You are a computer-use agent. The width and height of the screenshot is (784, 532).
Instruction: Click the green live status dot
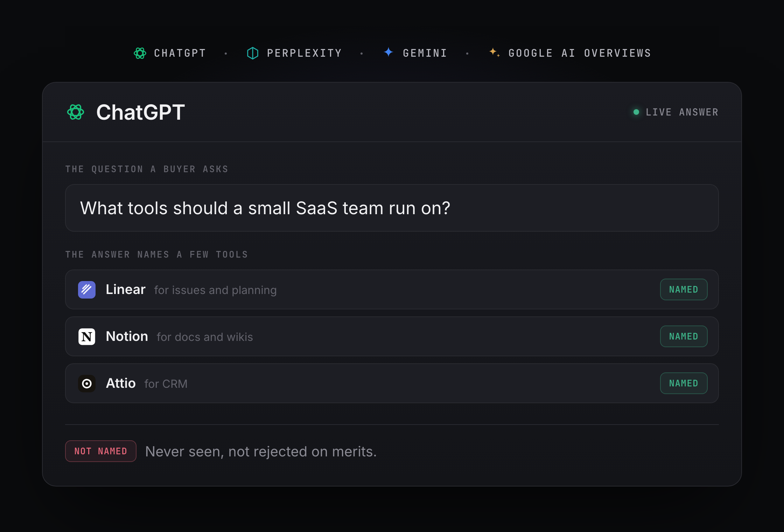click(636, 112)
